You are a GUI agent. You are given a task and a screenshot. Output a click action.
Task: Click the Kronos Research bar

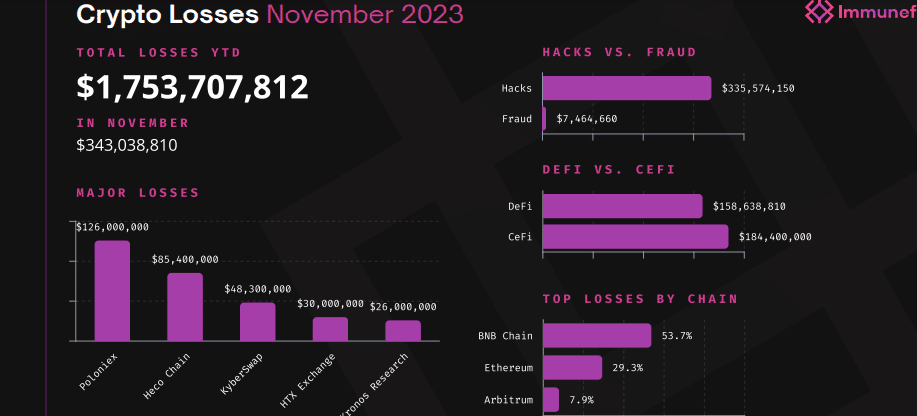(403, 330)
